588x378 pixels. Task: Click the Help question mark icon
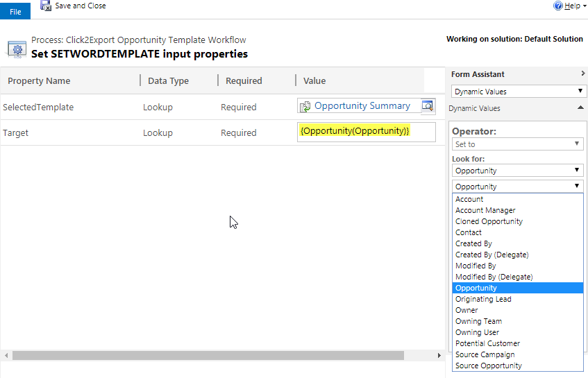(558, 6)
